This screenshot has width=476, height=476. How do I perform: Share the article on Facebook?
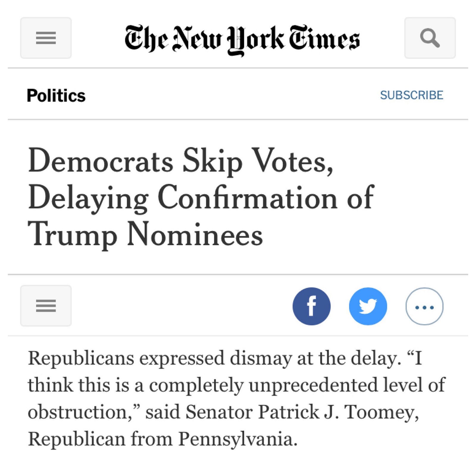311,306
